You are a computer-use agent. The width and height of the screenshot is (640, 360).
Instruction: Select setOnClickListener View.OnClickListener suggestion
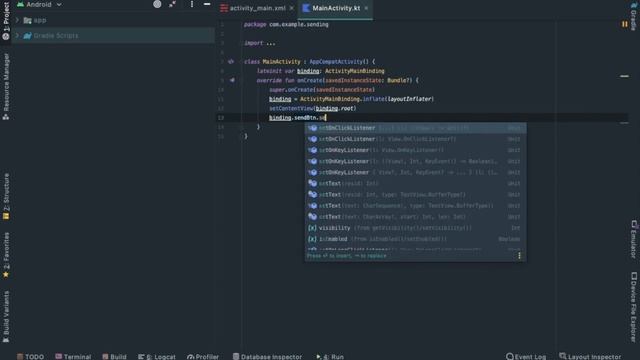416,139
